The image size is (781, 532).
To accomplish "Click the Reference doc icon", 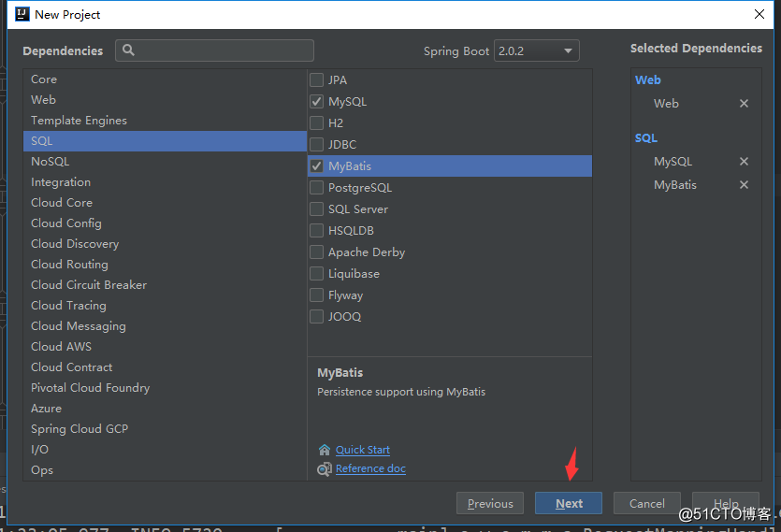I will tap(325, 468).
